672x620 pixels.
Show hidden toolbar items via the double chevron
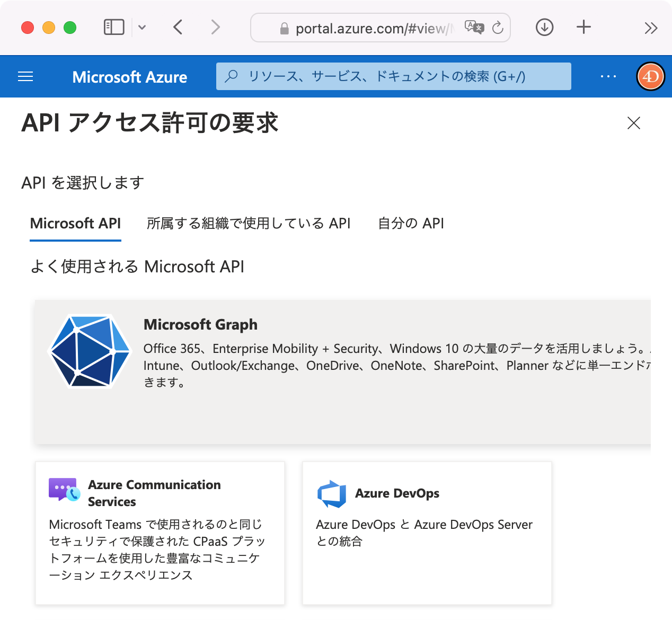[x=651, y=28]
